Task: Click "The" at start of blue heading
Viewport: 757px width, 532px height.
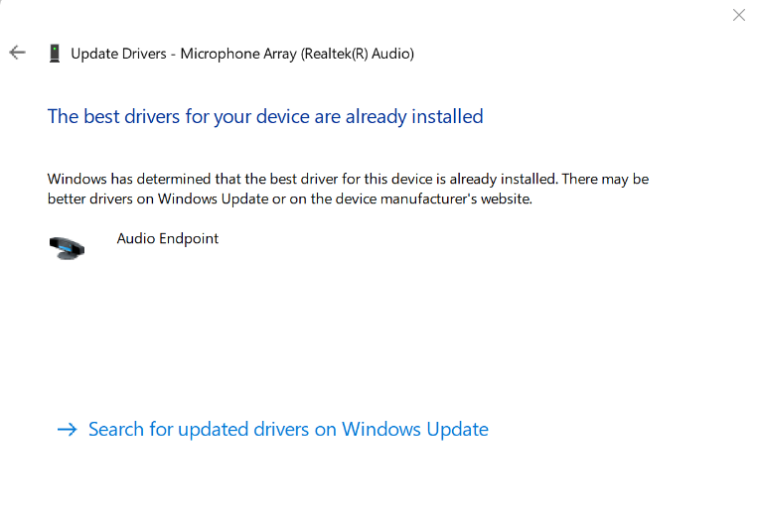Action: 63,116
